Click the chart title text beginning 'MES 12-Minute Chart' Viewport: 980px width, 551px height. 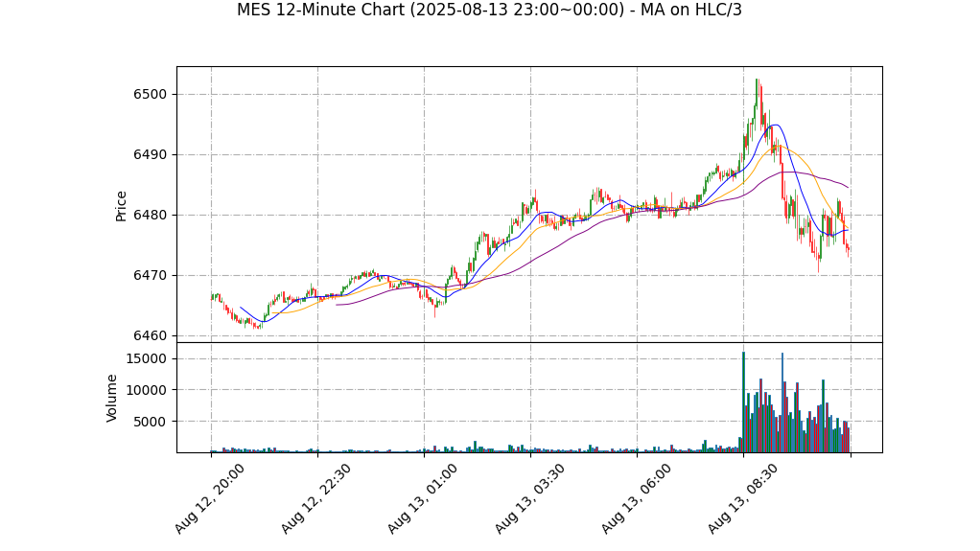(489, 10)
